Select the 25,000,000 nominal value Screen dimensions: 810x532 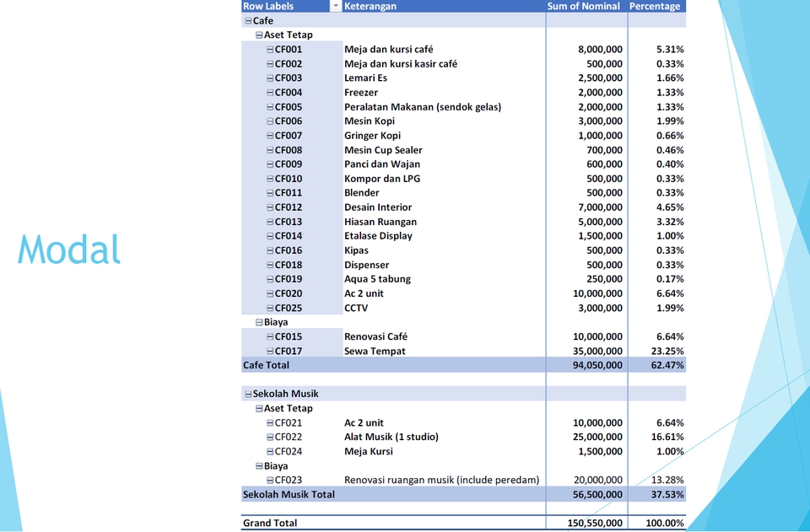[597, 437]
